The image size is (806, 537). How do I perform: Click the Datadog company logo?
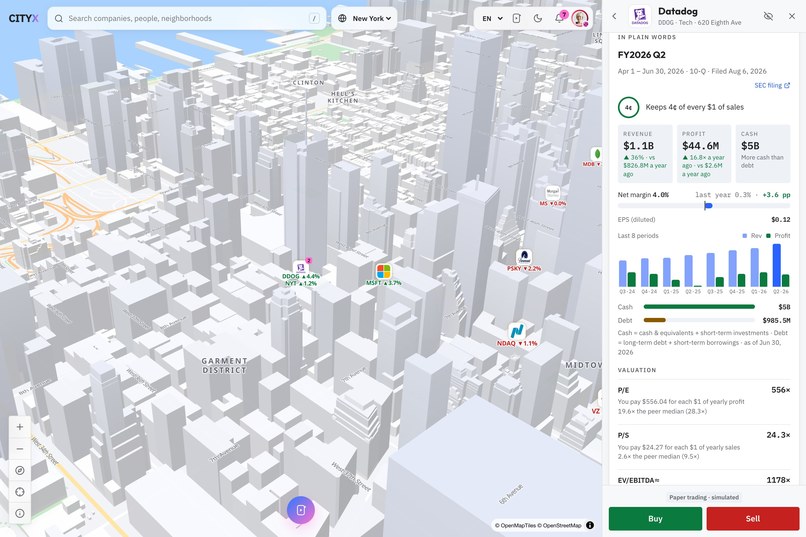point(640,16)
